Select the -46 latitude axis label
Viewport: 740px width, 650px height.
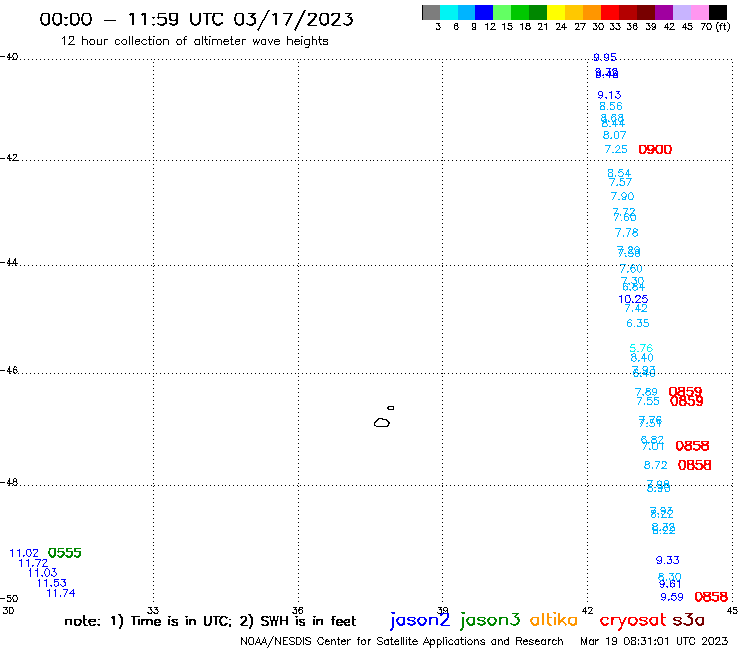(10, 370)
